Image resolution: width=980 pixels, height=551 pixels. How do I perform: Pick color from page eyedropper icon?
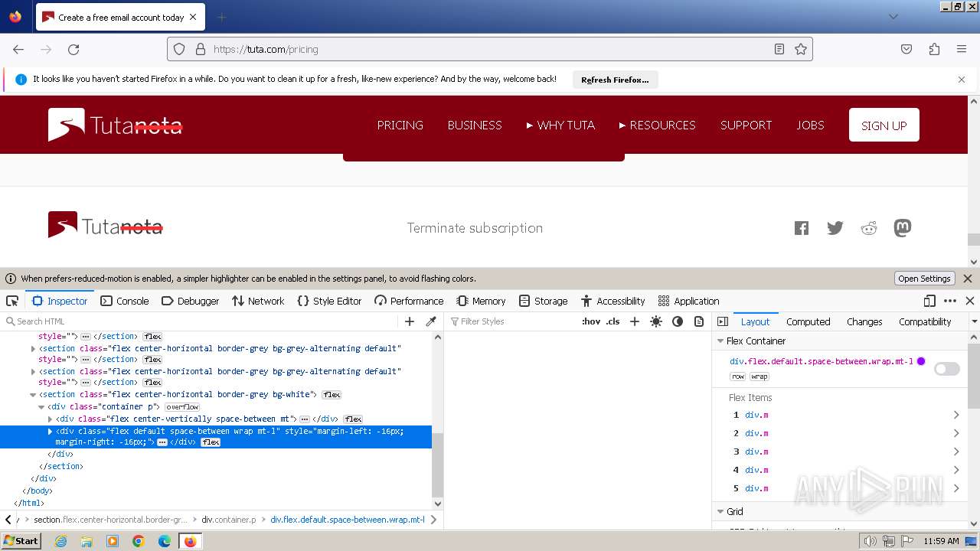(431, 321)
